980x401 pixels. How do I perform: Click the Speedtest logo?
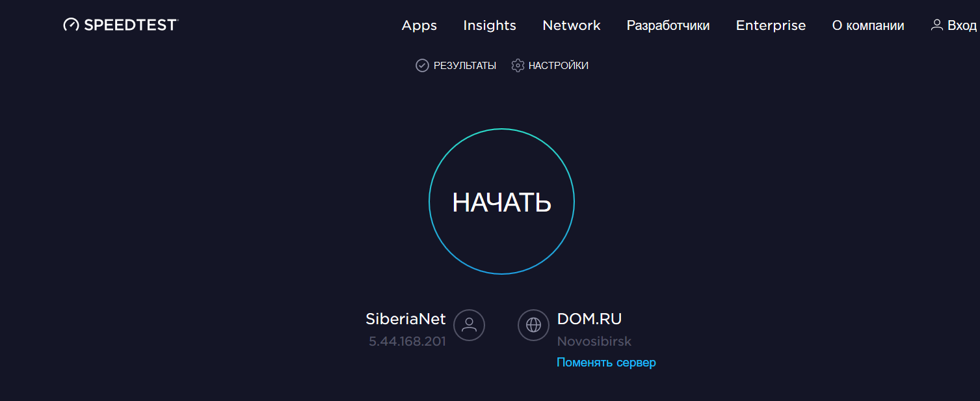[121, 25]
